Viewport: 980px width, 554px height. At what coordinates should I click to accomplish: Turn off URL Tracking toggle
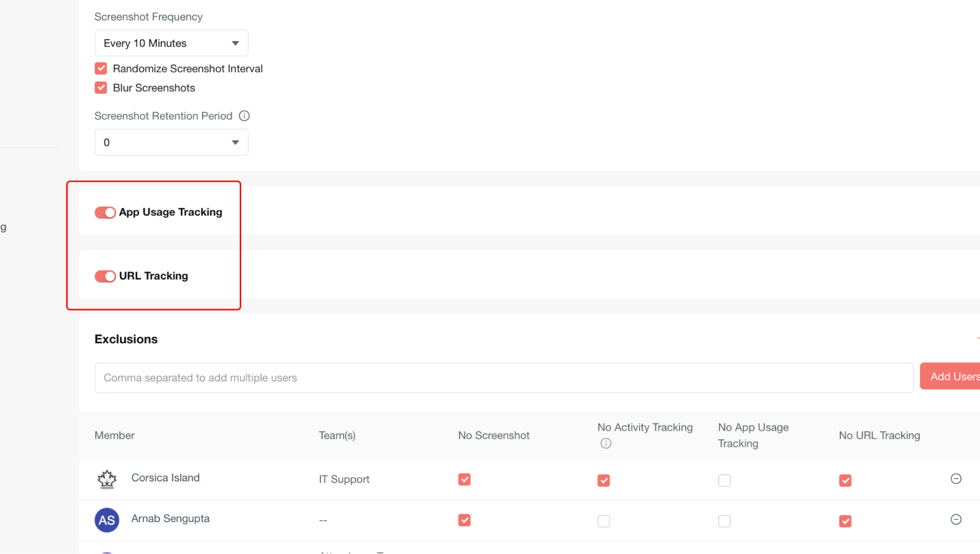coord(105,276)
